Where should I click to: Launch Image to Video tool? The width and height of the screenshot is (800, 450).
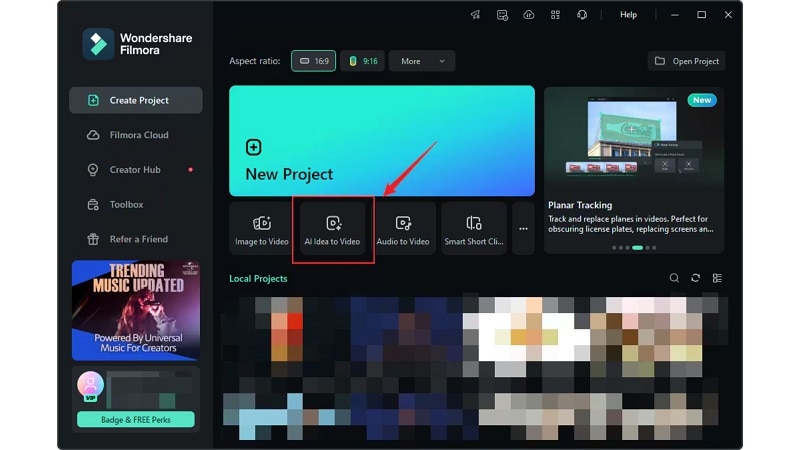pos(262,229)
